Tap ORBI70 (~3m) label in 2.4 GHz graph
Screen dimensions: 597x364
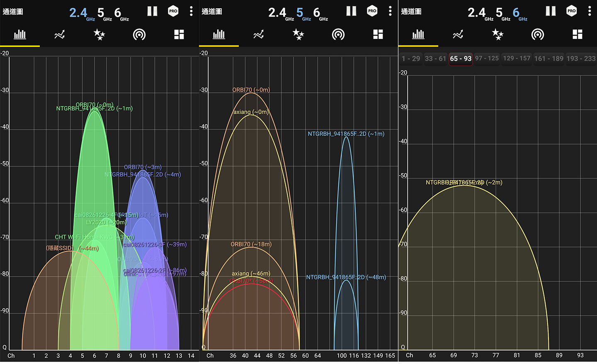click(x=143, y=167)
